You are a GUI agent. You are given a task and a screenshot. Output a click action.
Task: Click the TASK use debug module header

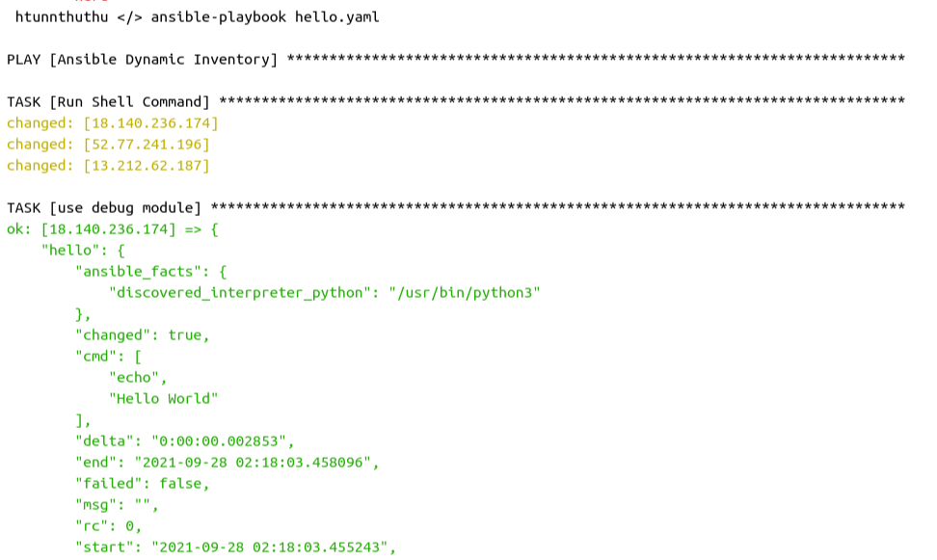[456, 208]
